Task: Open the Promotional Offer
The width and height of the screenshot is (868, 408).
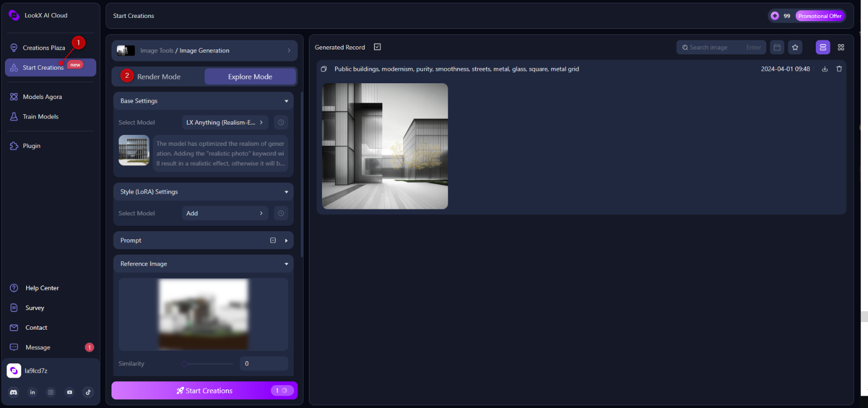Action: [820, 16]
